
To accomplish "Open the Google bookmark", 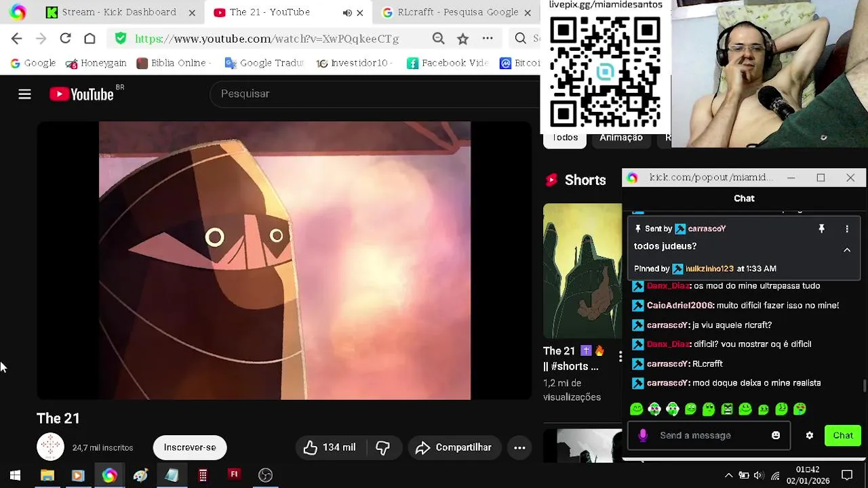I will (33, 63).
